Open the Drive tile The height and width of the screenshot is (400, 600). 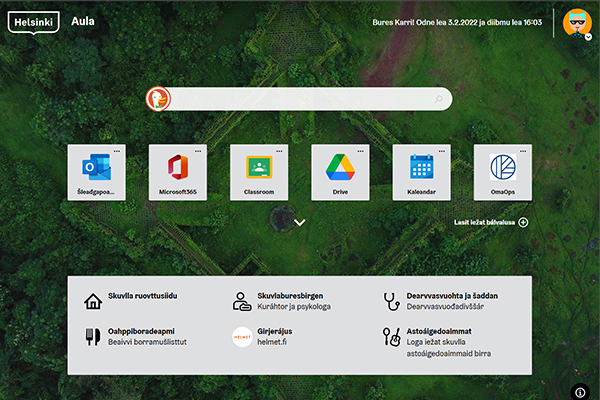(x=340, y=172)
